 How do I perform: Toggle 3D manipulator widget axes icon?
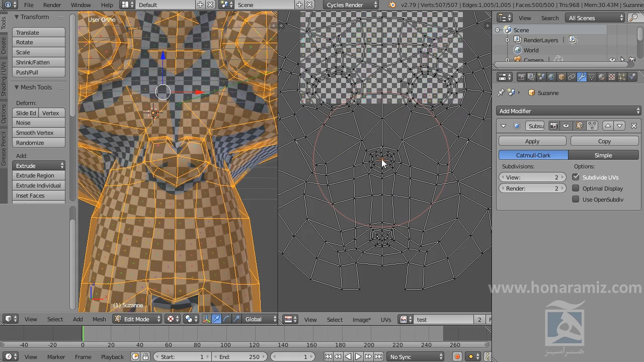coord(206,319)
